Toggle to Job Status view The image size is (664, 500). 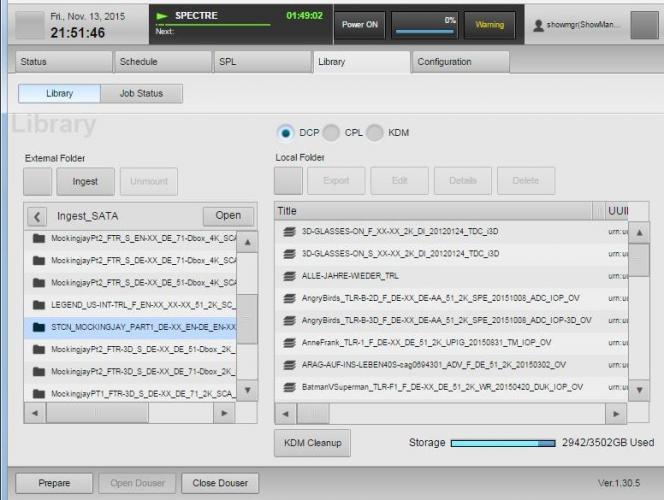point(141,93)
